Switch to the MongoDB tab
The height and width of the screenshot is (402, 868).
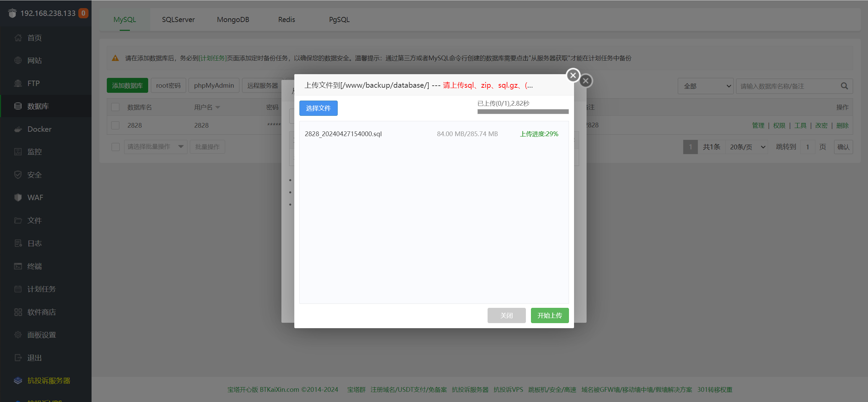click(x=233, y=20)
